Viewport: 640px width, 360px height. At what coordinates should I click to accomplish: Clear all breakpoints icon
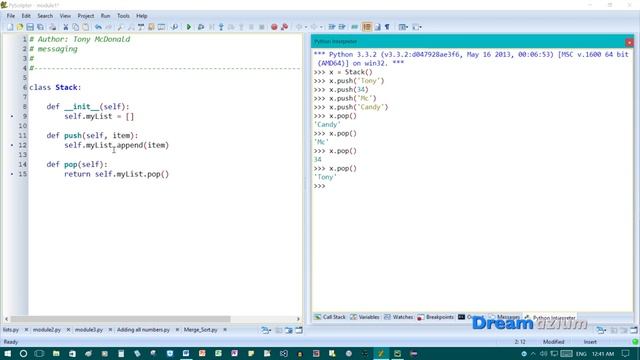[x=284, y=27]
